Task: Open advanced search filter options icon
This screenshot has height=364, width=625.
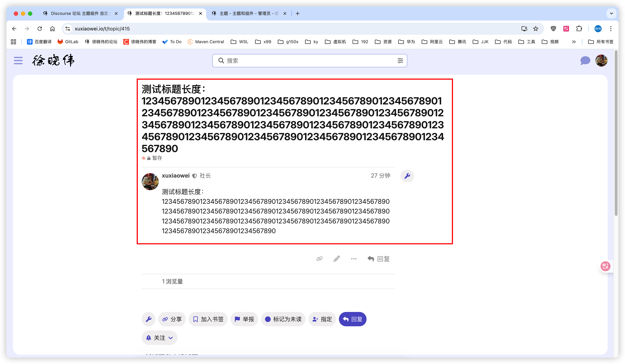Action: (x=400, y=61)
